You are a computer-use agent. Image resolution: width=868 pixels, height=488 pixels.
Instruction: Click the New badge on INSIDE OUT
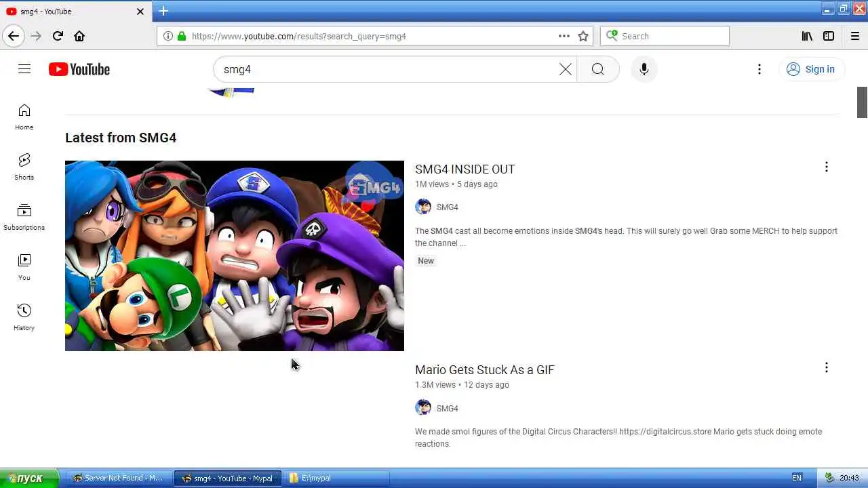click(426, 261)
